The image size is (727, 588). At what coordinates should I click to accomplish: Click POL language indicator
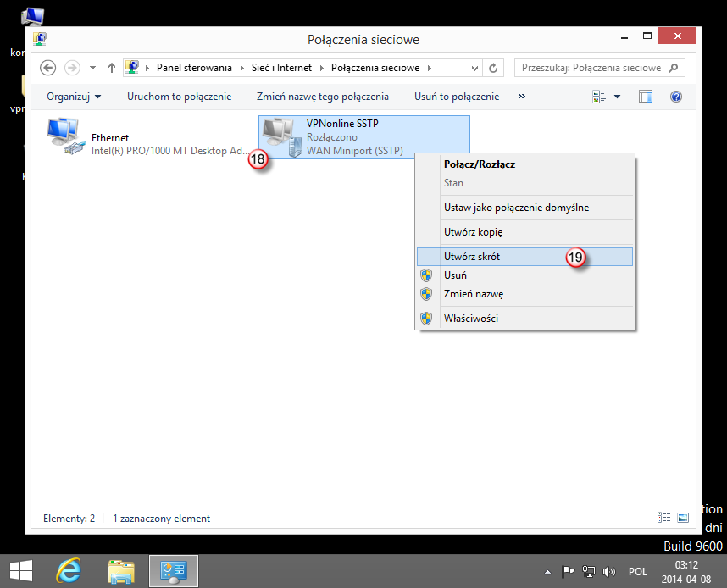point(637,572)
